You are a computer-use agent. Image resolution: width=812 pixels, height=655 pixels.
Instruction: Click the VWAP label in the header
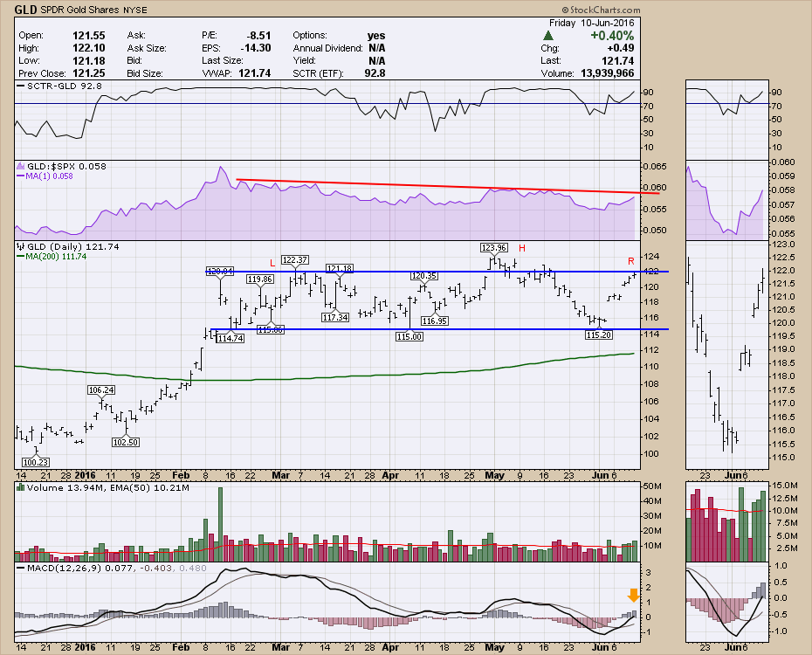(217, 73)
